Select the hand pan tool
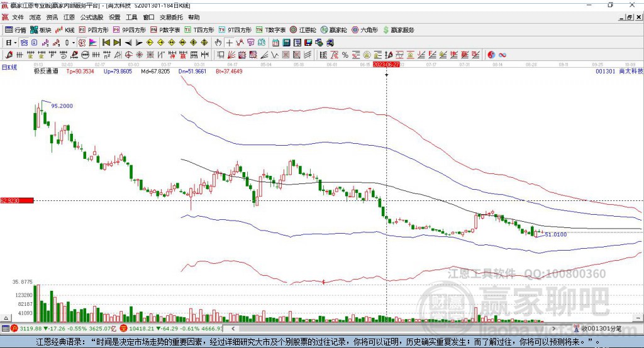644x348 pixels. tap(218, 43)
